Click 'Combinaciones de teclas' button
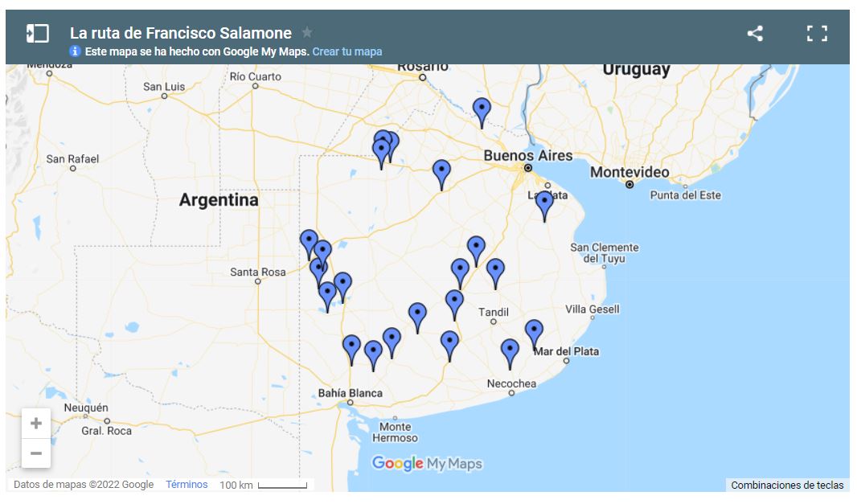The height and width of the screenshot is (504, 857). (x=787, y=486)
